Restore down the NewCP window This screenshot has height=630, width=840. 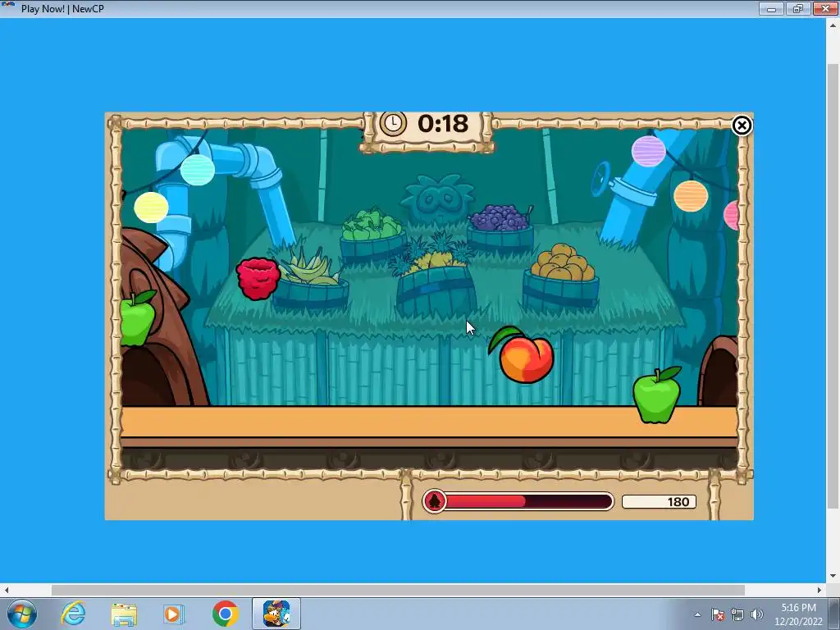798,8
